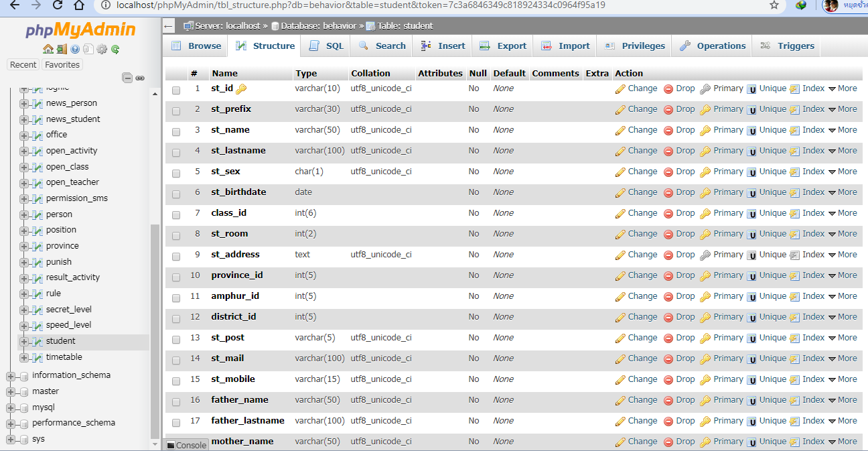Mark the st_address row checkbox

(176, 257)
